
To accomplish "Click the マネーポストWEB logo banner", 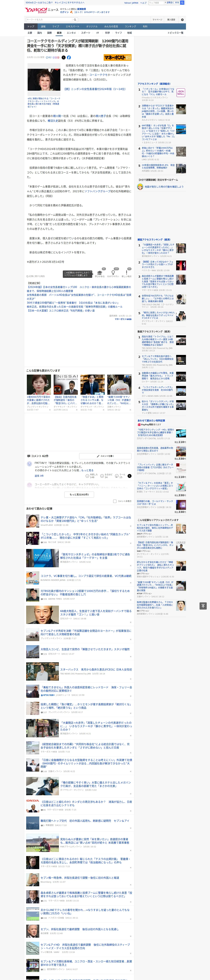I will pos(117,57).
